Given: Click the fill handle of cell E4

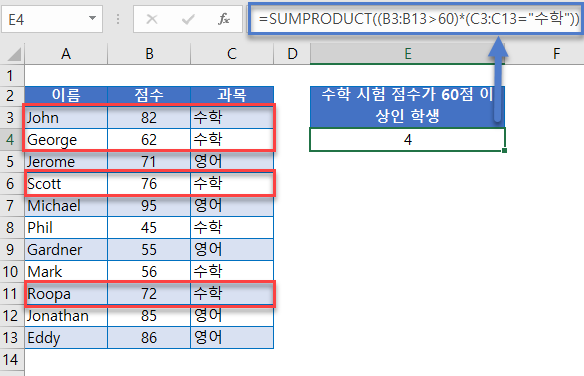Looking at the screenshot, I should point(504,150).
